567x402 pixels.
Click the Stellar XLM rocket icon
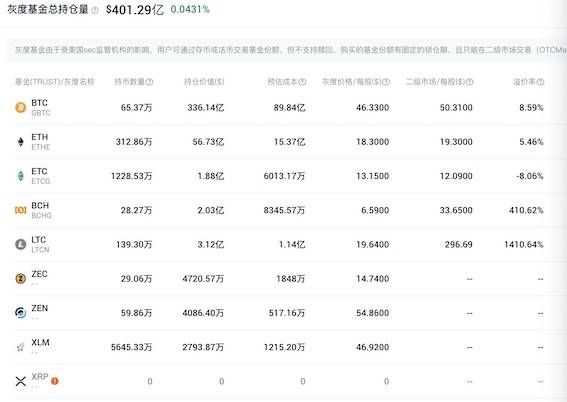coord(21,347)
